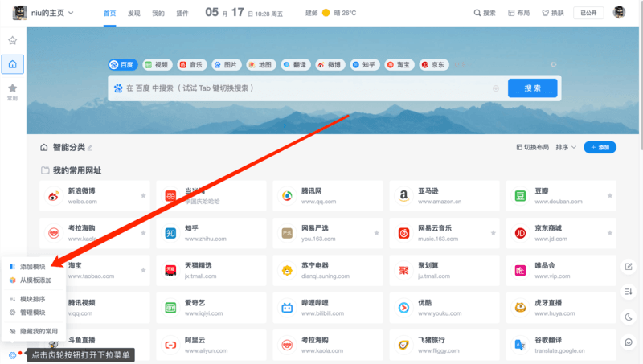Open the edit note icon on right edge
The image size is (643, 364).
pyautogui.click(x=629, y=267)
